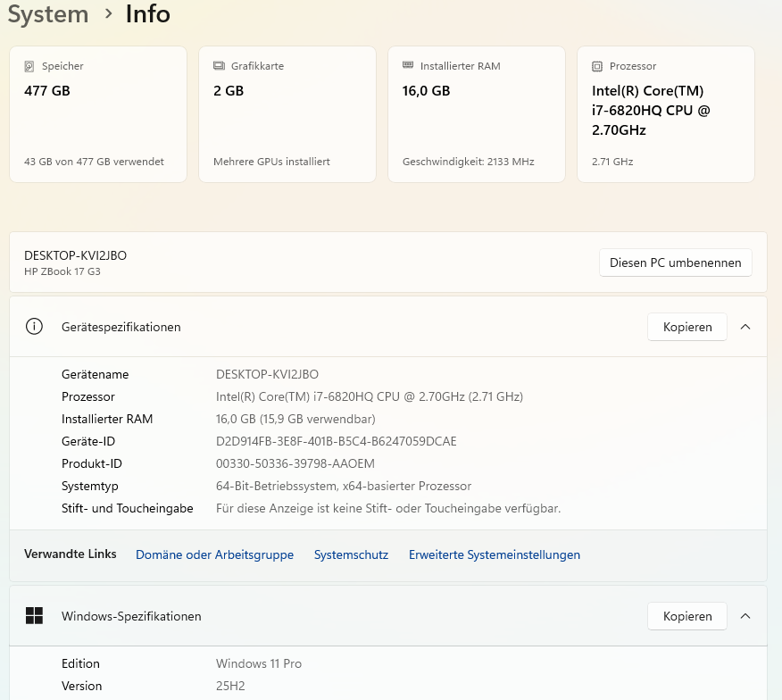The width and height of the screenshot is (782, 700).
Task: Click the Version value 25H2
Action: point(230,686)
